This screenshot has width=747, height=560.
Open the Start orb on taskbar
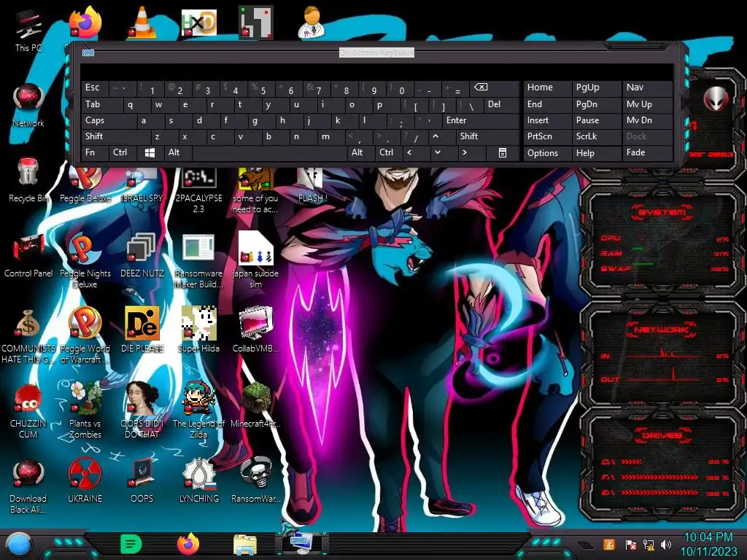[19, 545]
